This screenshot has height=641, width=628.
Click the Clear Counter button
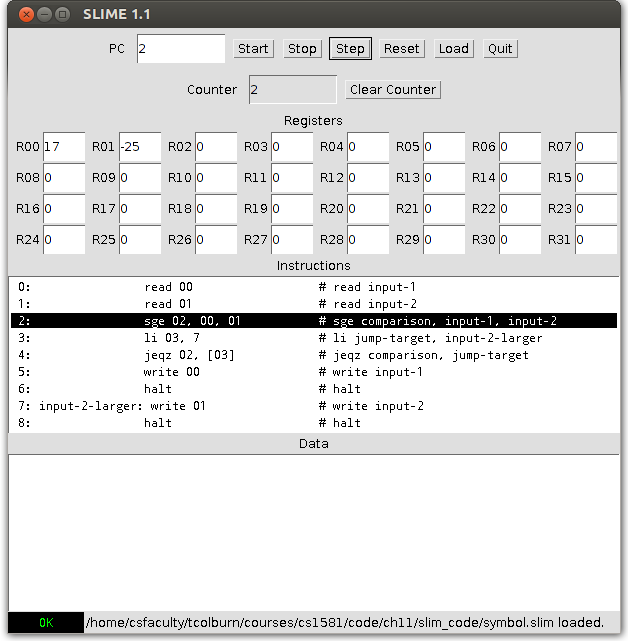pos(393,90)
